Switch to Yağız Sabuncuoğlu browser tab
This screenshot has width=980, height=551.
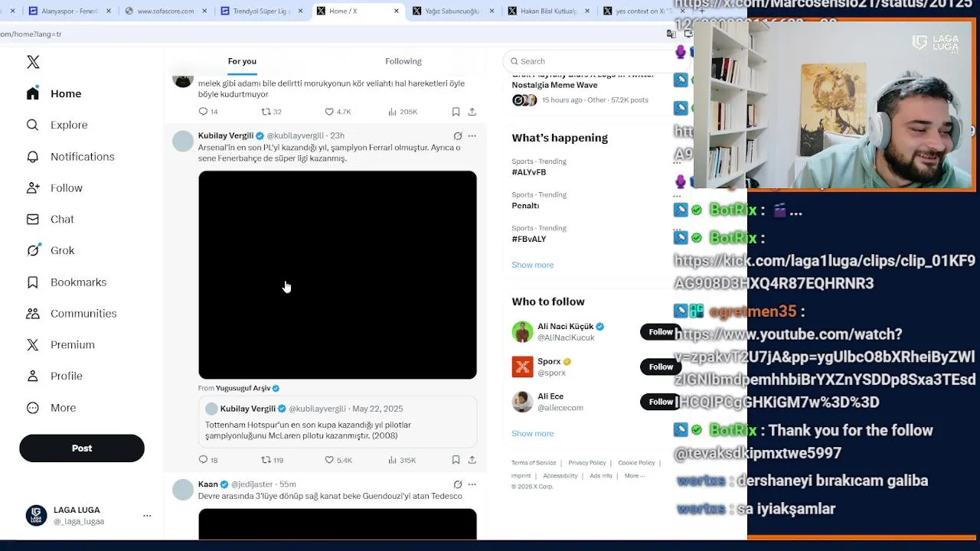click(x=452, y=11)
